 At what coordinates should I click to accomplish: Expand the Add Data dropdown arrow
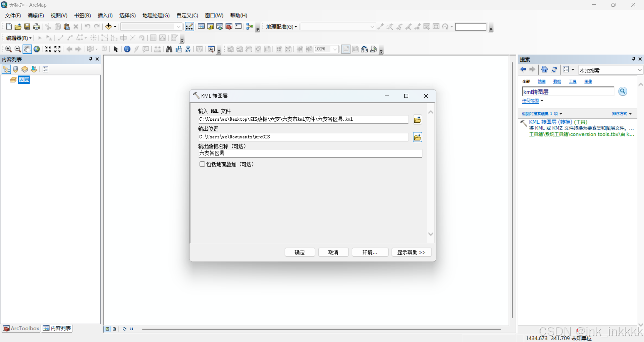click(115, 27)
